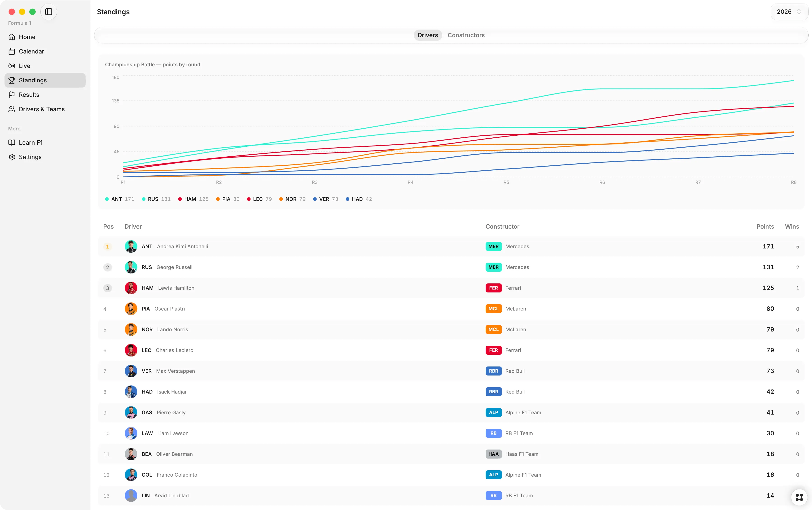Open the 2026 season dropdown
Viewport: 812px width, 510px height.
(789, 12)
